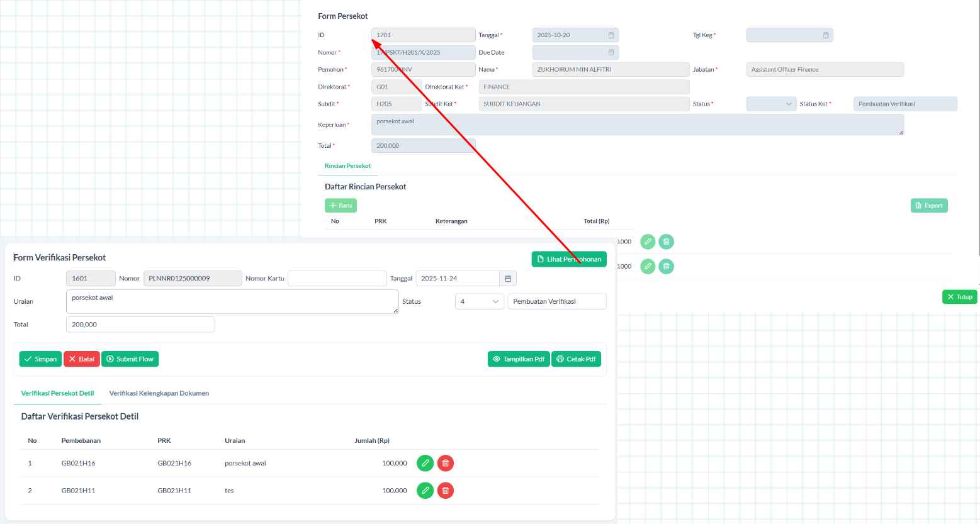The image size is (980, 524).
Task: Click calendar icon in Due Date field
Action: click(611, 52)
